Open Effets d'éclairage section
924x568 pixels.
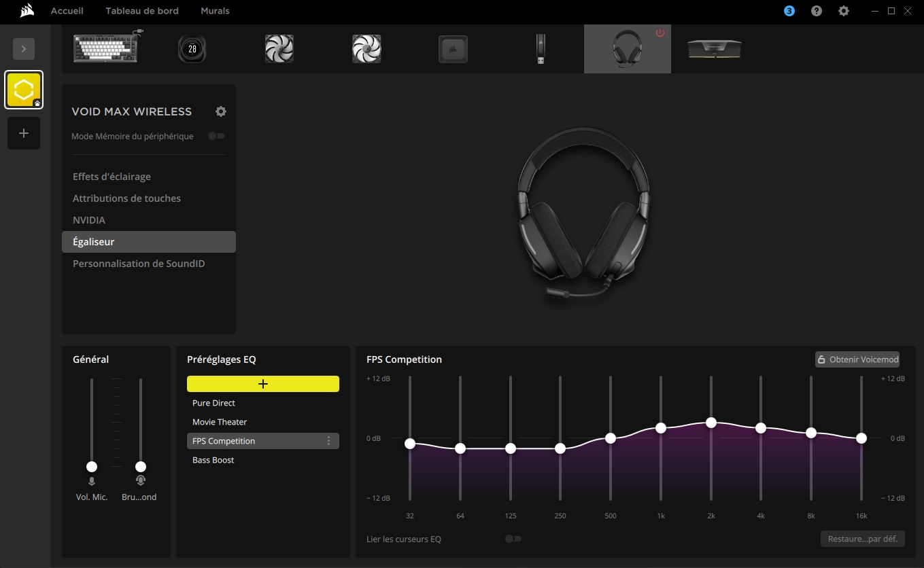click(112, 177)
